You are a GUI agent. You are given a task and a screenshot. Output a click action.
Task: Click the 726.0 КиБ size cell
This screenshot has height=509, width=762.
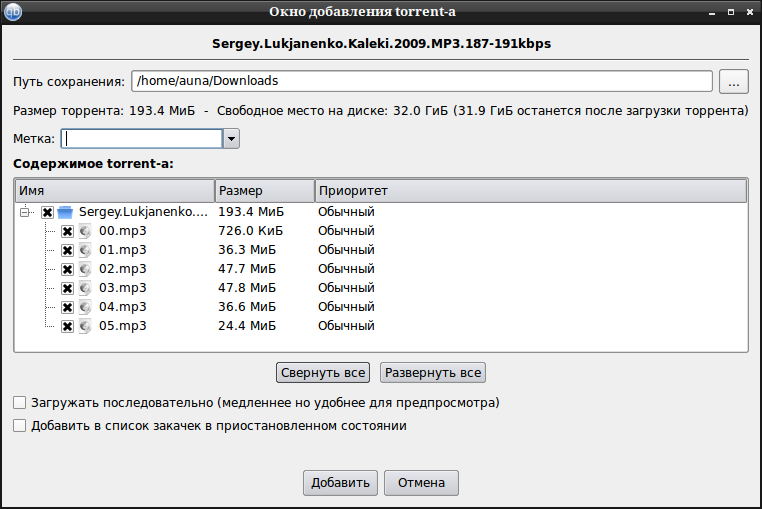click(x=250, y=231)
